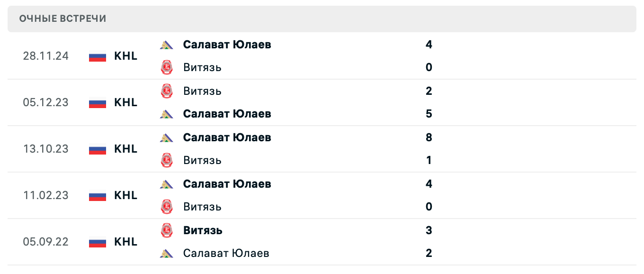Click the Витязь emblem in the 05.09.22 row

pos(167,230)
